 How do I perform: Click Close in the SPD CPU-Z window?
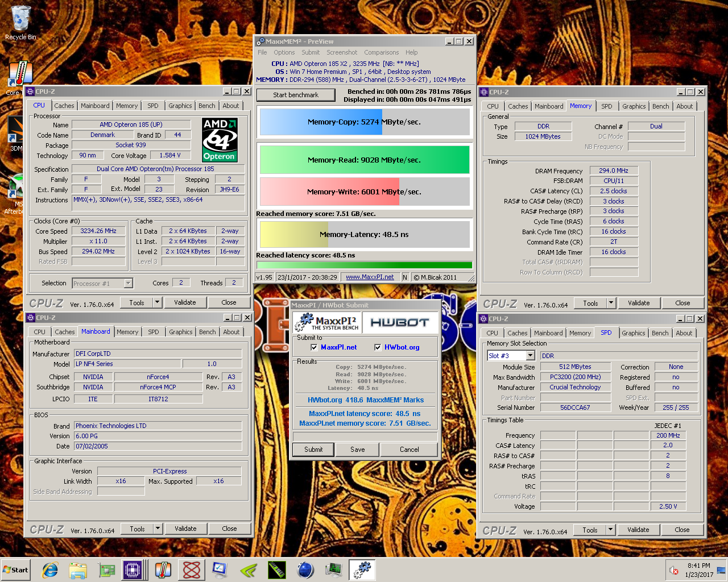coord(682,530)
